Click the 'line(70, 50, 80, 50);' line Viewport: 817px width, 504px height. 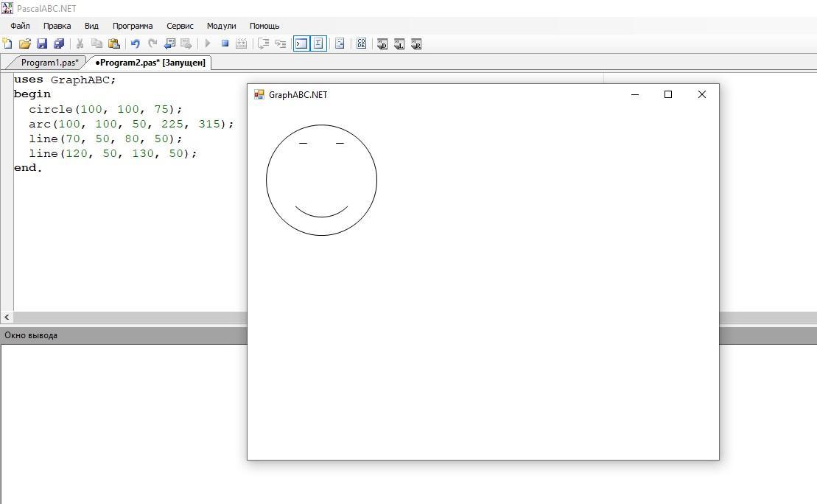tap(106, 139)
